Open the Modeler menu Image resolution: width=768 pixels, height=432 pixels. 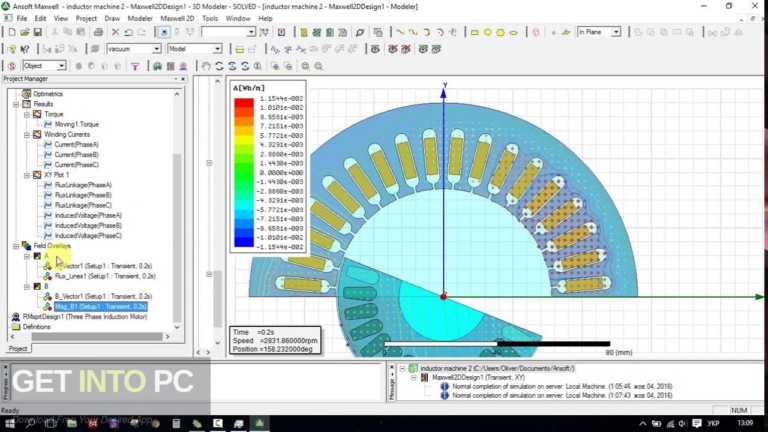coord(140,19)
